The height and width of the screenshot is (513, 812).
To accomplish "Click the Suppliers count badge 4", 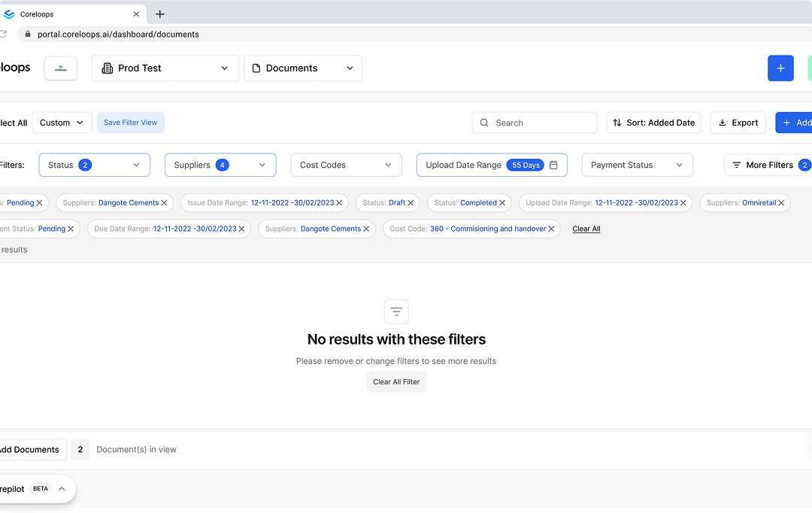I will (222, 165).
